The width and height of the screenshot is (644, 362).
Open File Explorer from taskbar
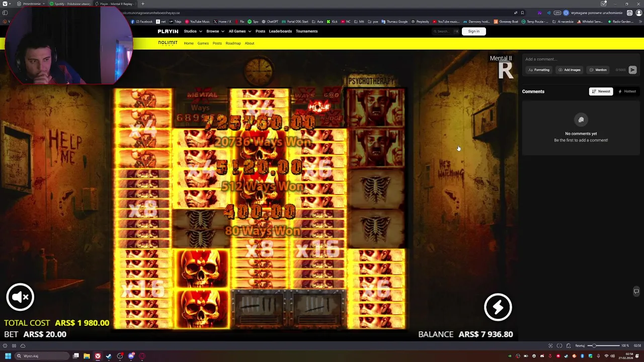[x=87, y=356]
